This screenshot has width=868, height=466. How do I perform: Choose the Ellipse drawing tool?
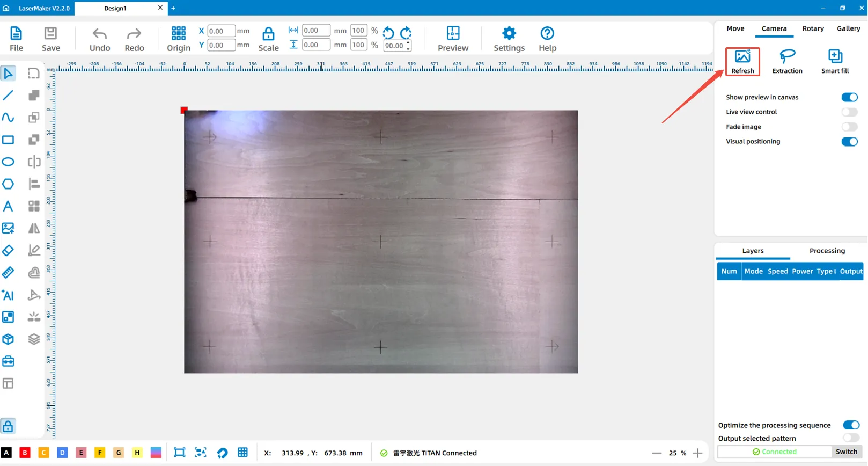tap(8, 162)
